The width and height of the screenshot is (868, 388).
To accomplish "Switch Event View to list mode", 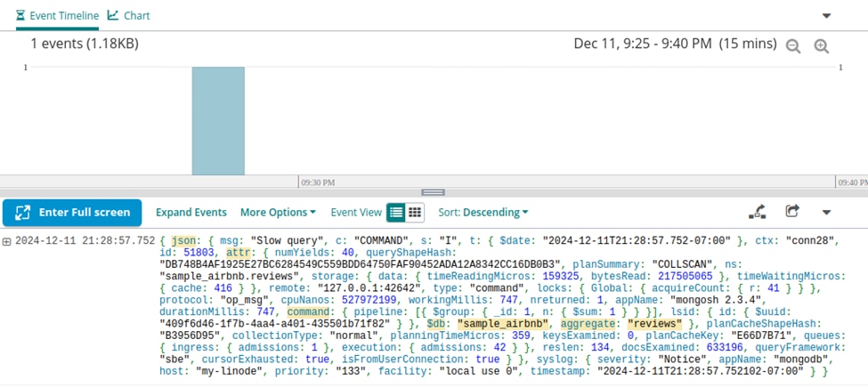I will 396,213.
